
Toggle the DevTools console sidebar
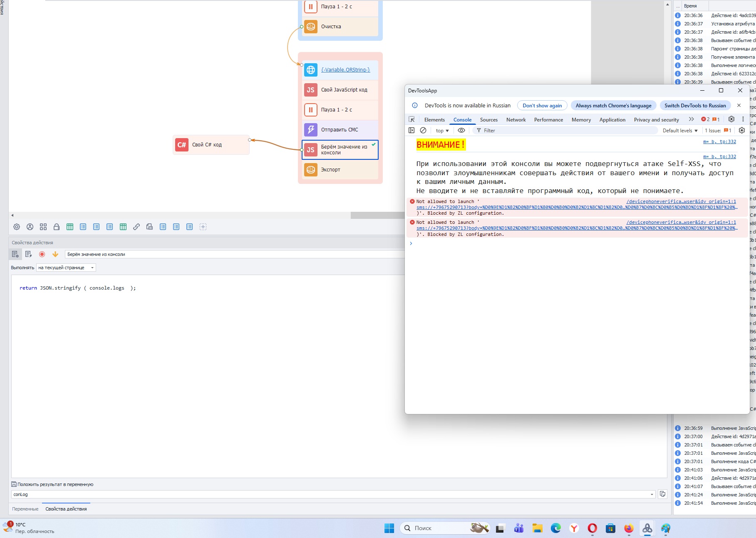(x=411, y=130)
